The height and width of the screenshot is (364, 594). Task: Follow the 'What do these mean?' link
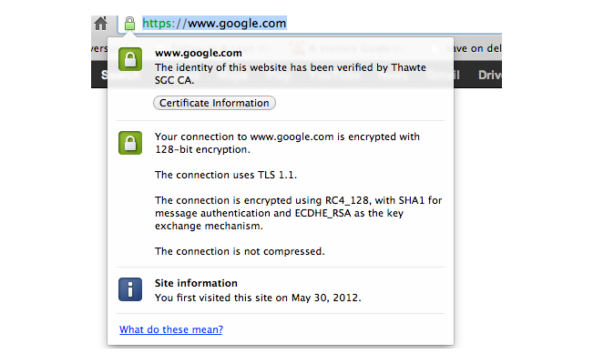[171, 329]
